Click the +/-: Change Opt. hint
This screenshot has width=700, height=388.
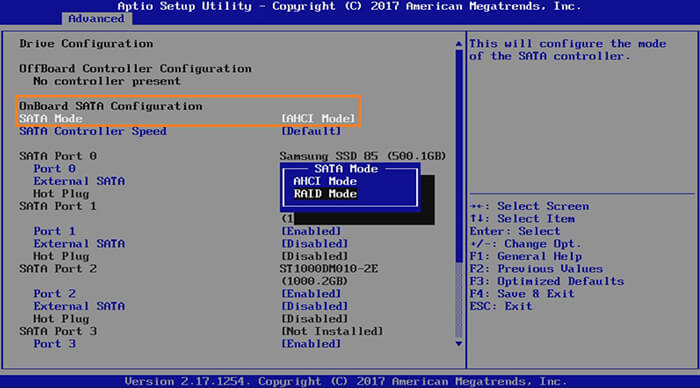point(526,244)
